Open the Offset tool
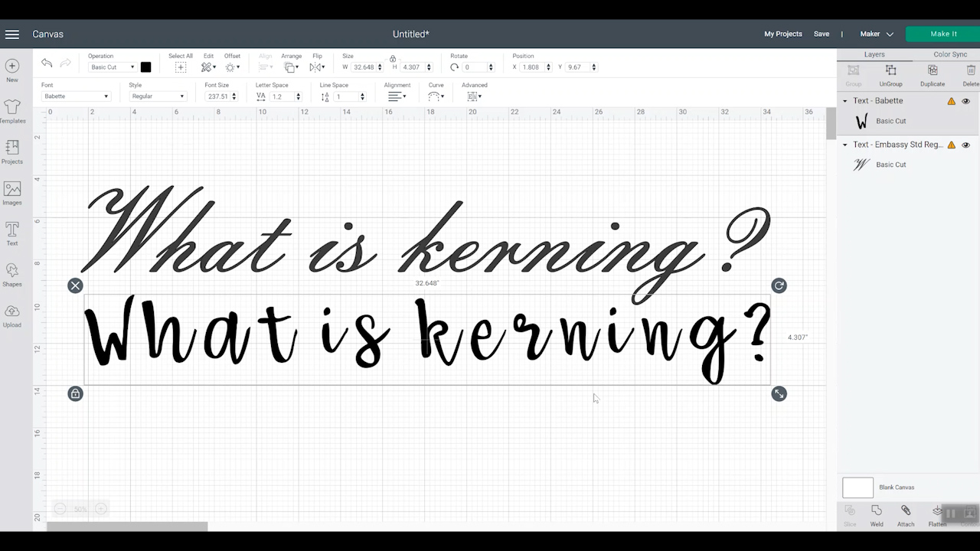980x551 pixels. (x=231, y=67)
